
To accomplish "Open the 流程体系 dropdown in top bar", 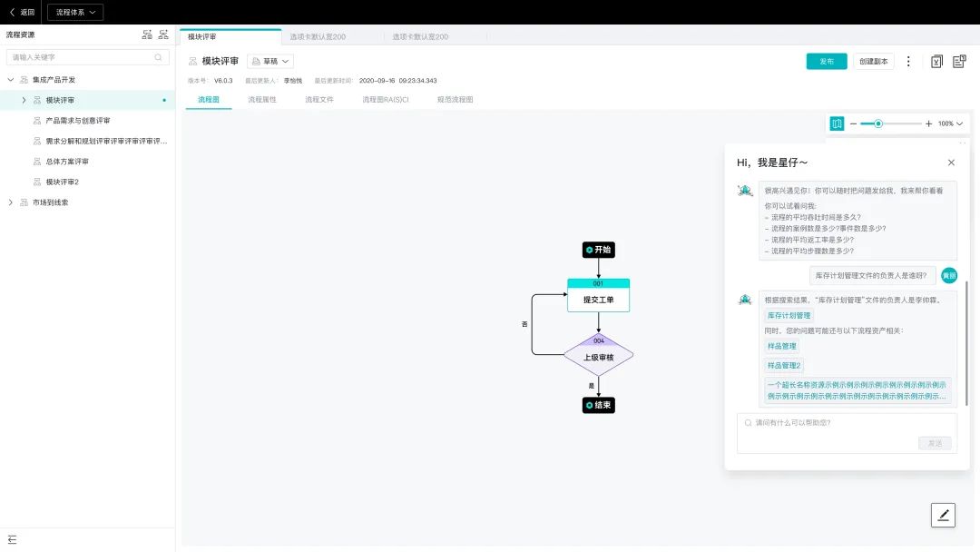I will (75, 12).
